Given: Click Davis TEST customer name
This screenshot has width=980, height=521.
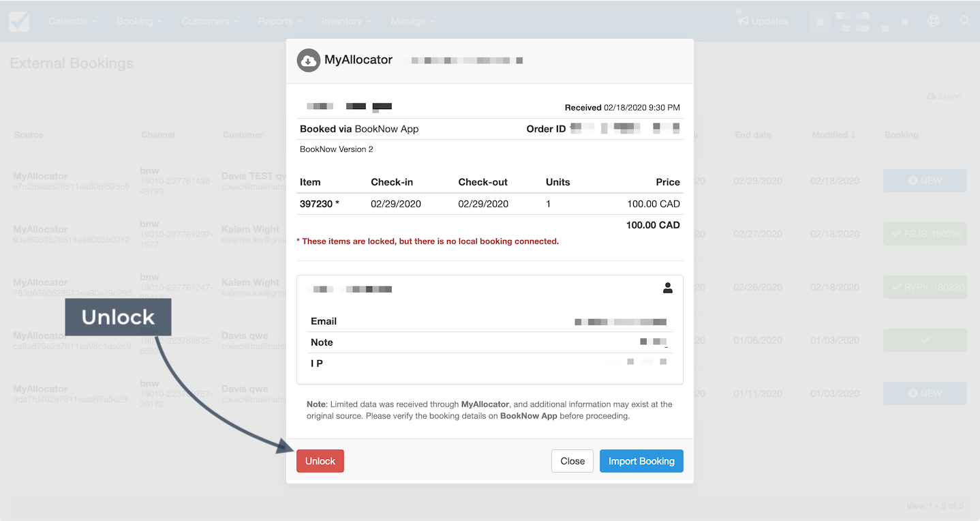Looking at the screenshot, I should [x=254, y=176].
